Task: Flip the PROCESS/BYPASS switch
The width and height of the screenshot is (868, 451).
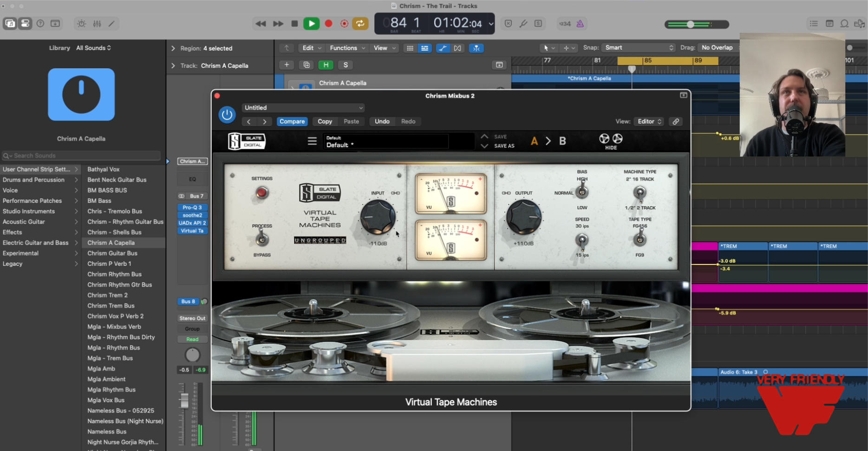Action: point(262,239)
